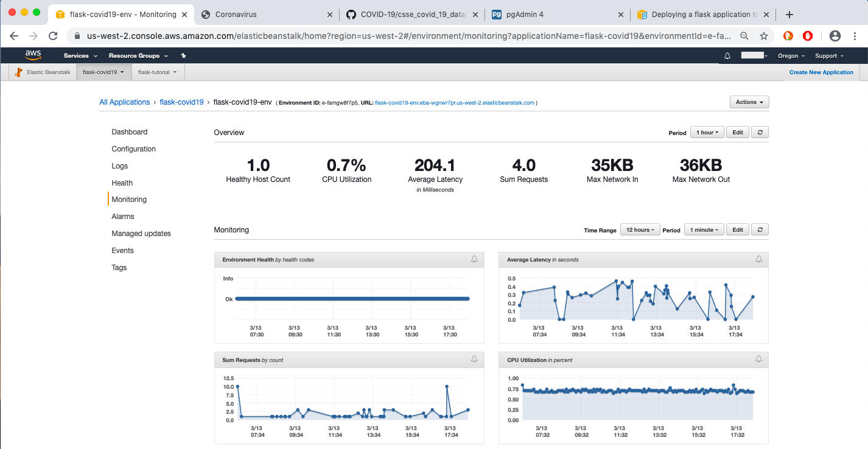868x449 pixels.
Task: Open Events in the sidebar
Action: pyautogui.click(x=123, y=251)
